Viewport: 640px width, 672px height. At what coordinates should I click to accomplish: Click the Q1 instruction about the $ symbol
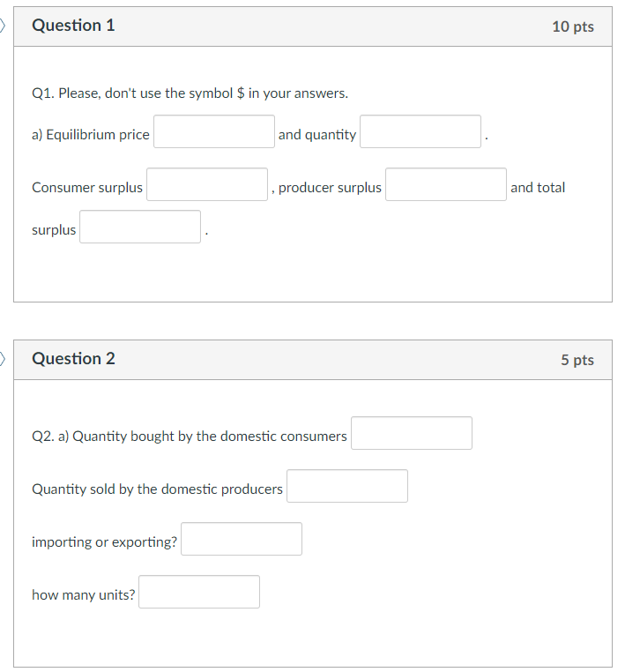pyautogui.click(x=190, y=93)
